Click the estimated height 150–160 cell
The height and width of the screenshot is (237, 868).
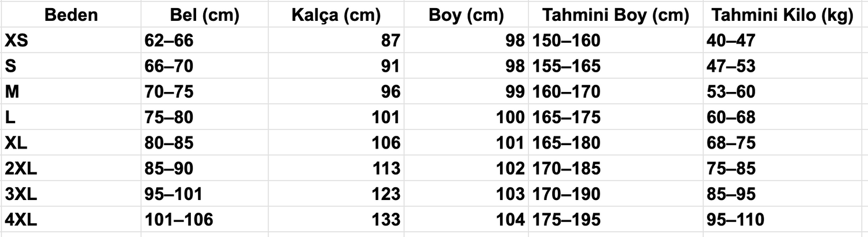pyautogui.click(x=616, y=40)
